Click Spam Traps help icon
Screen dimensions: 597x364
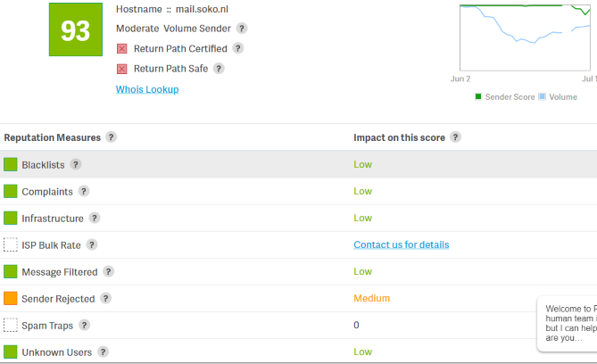coord(85,325)
